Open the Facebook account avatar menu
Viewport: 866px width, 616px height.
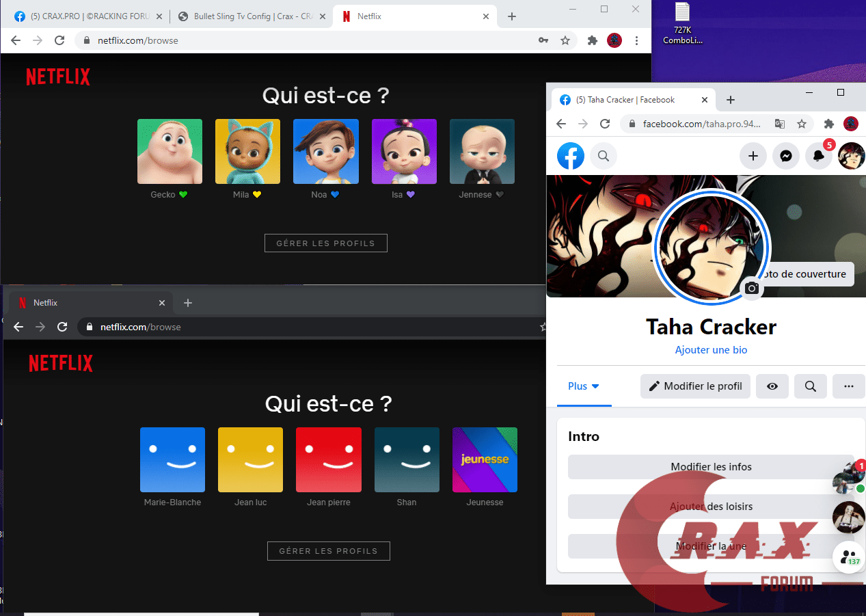(x=852, y=156)
